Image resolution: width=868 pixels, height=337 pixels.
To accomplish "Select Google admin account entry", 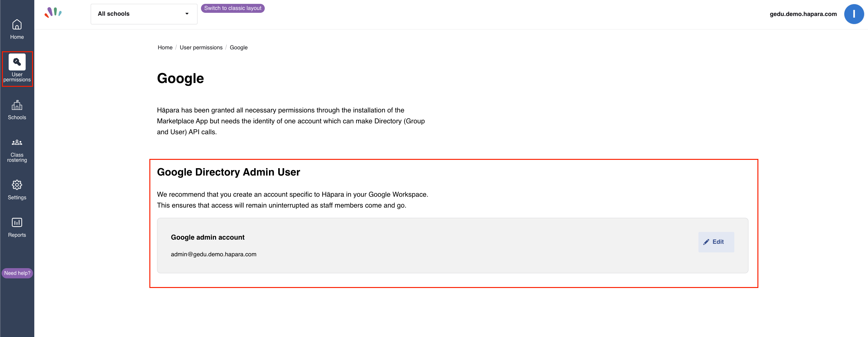I will (x=208, y=237).
